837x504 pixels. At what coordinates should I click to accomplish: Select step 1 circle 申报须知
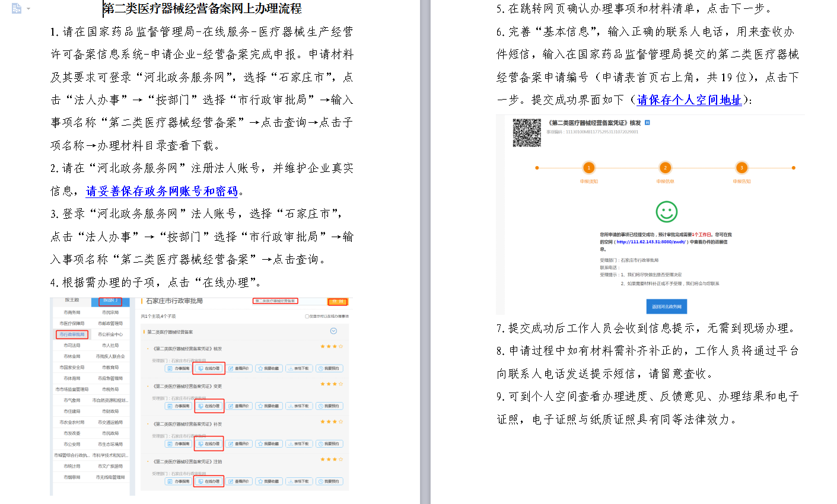588,168
